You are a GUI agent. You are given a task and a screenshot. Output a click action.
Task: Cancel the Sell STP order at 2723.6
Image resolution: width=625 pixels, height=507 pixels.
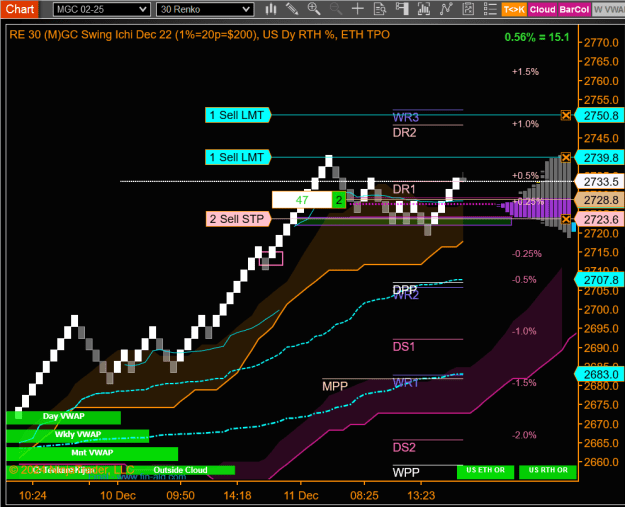click(x=566, y=219)
